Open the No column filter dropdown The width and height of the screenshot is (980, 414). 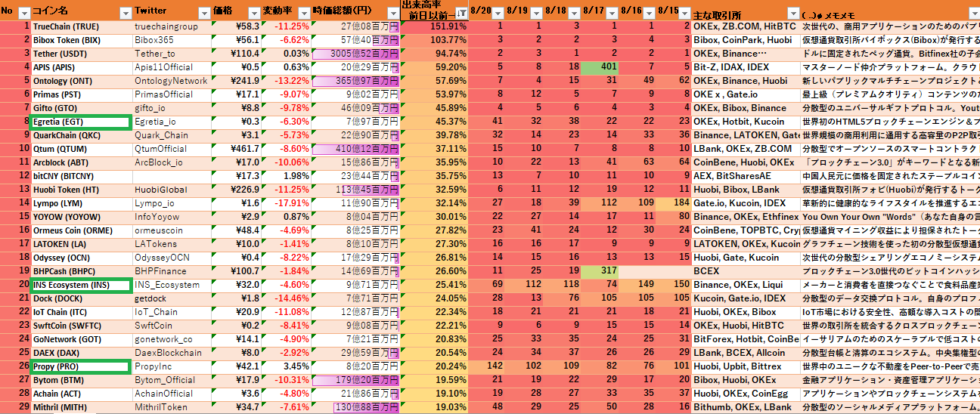23,13
